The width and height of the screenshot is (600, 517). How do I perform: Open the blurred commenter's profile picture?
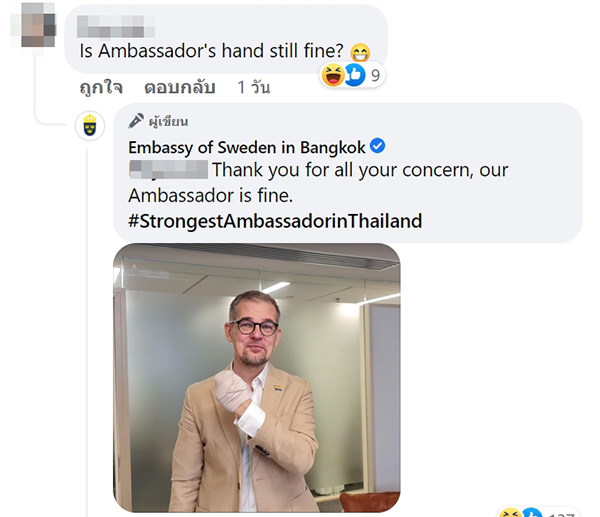point(38,25)
